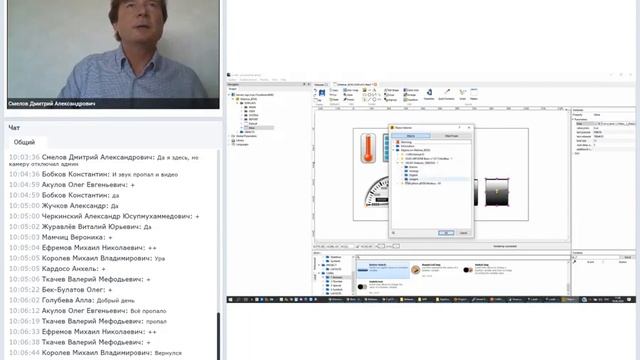Click the taskbar clock

pyautogui.click(x=618, y=300)
